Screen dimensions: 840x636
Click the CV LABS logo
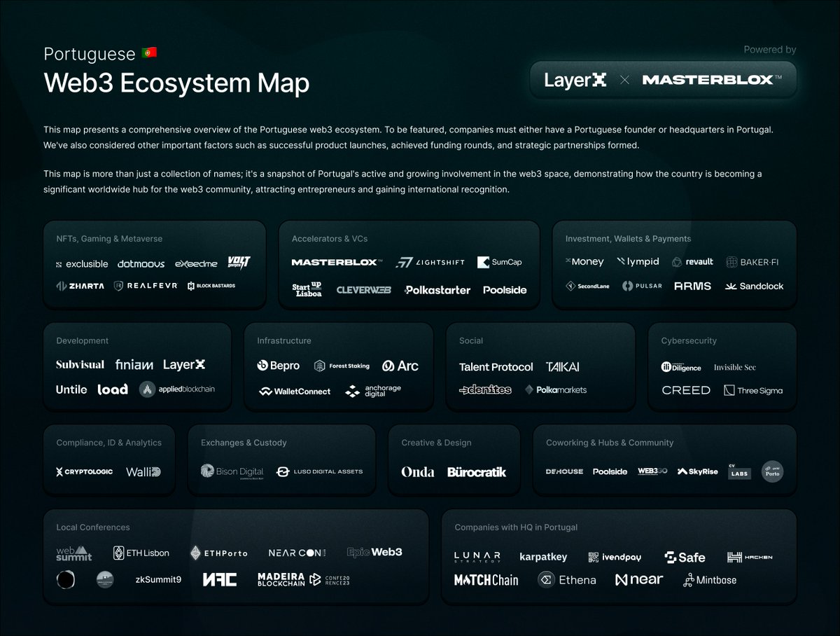[740, 471]
